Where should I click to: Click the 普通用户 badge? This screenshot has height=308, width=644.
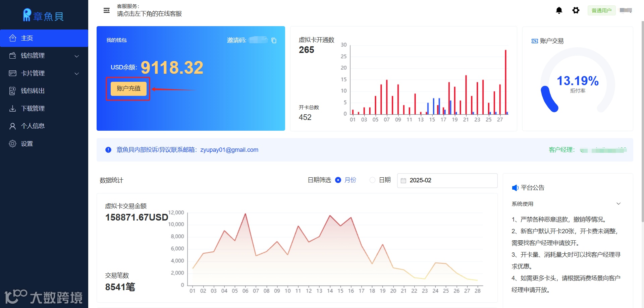(601, 10)
